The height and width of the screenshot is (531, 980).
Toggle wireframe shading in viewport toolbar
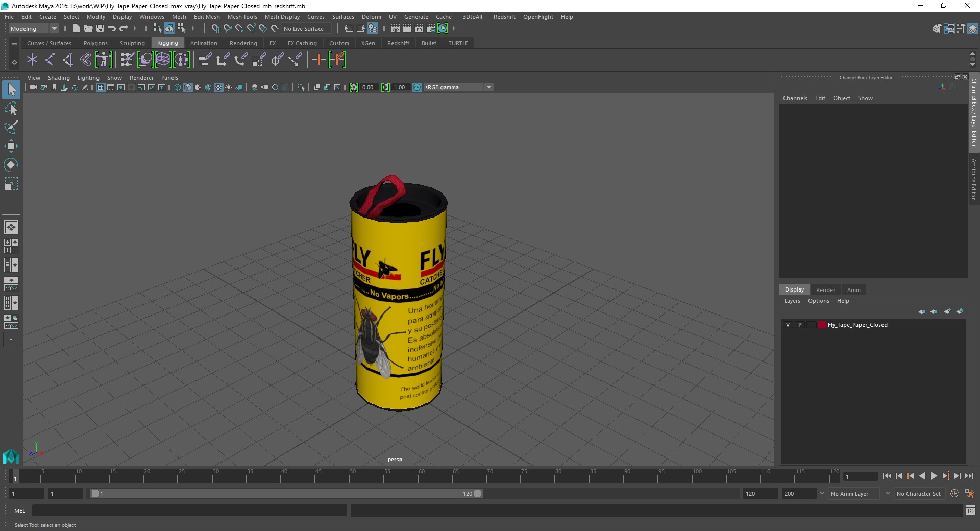click(177, 87)
